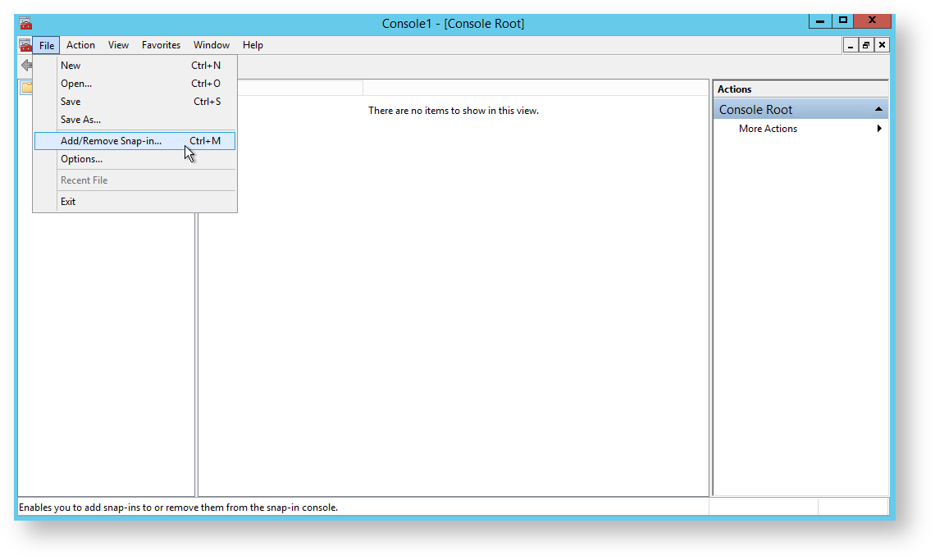Select Save As in the File menu
The image size is (935, 560).
click(81, 119)
